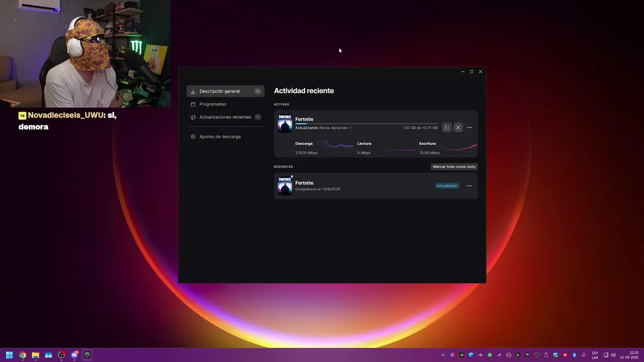Cancel the active Fortnite update download
Screen dimensions: 644x362
coord(458,128)
